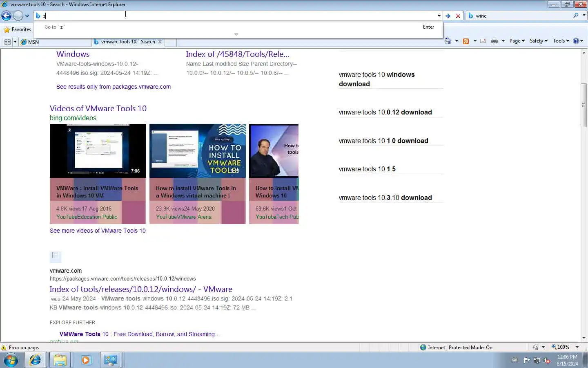Screen dimensions: 588x368
Task: Click the status bar security lock icon
Action: pos(535,347)
